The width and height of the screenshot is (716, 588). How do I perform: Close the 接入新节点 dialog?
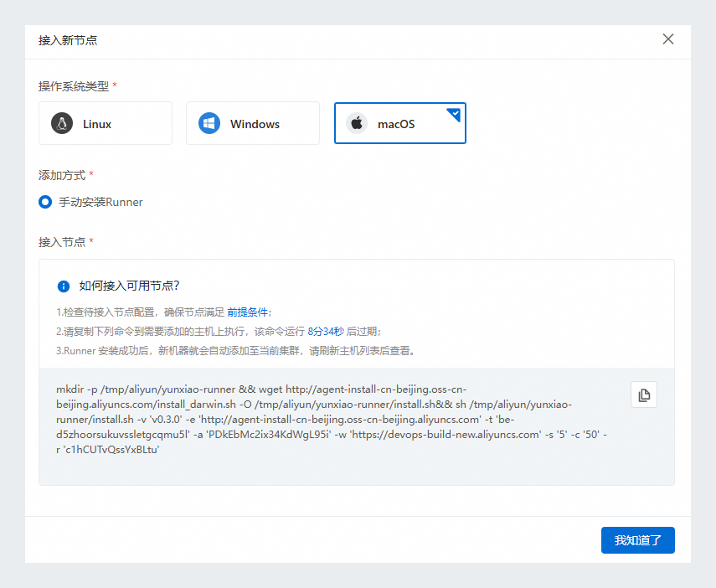pos(668,39)
